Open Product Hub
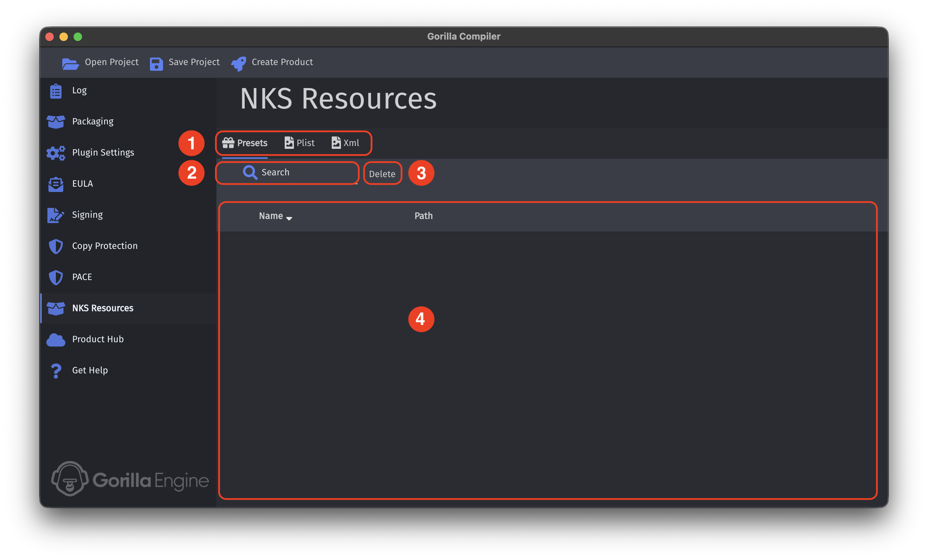Viewport: 928px width, 560px height. pos(128,340)
